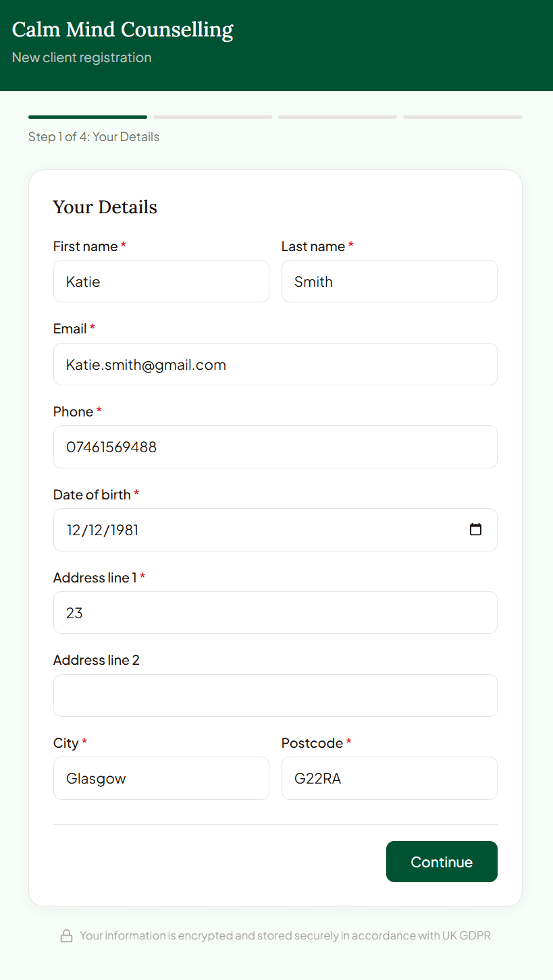Click the Step 1 of 4 label
This screenshot has width=553, height=980.
[x=94, y=136]
